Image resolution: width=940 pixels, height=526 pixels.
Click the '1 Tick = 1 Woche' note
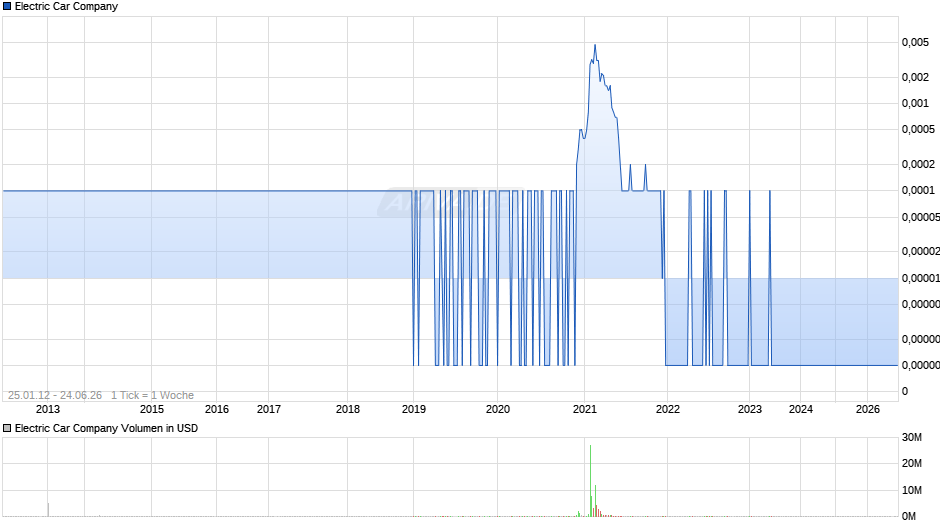pos(152,395)
